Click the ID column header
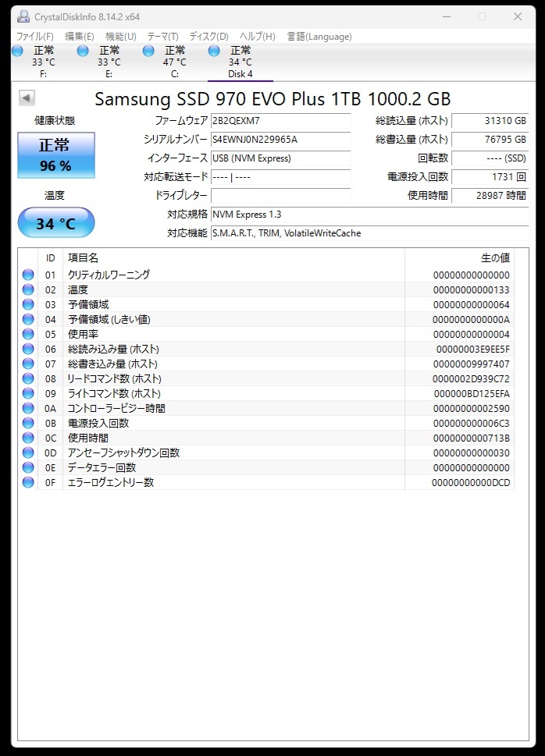The width and height of the screenshot is (545, 756). pos(50,258)
